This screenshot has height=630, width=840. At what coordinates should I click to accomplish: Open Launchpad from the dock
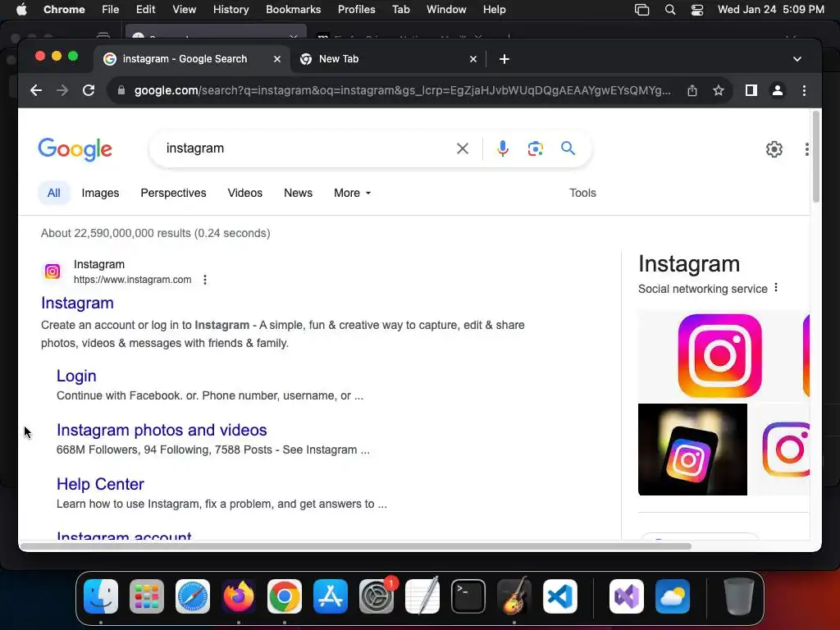click(147, 596)
